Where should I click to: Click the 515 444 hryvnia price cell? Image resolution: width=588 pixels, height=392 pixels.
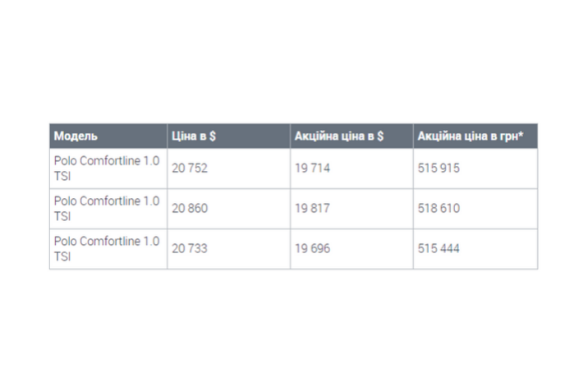[475, 249]
